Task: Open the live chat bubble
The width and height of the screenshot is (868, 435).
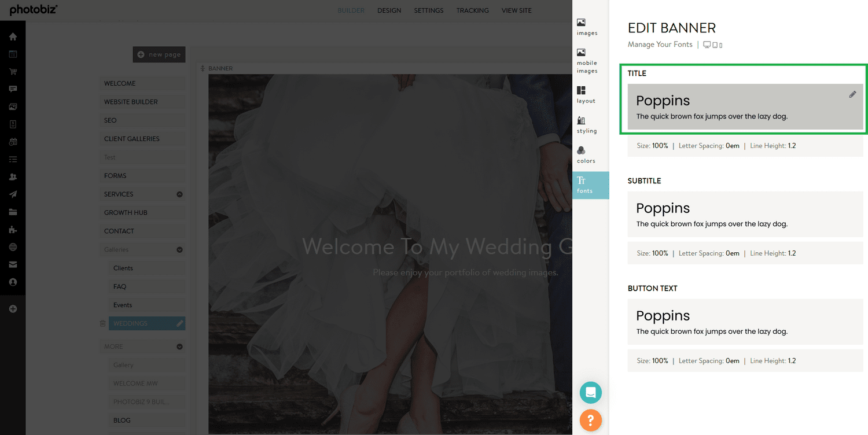Action: (x=590, y=392)
